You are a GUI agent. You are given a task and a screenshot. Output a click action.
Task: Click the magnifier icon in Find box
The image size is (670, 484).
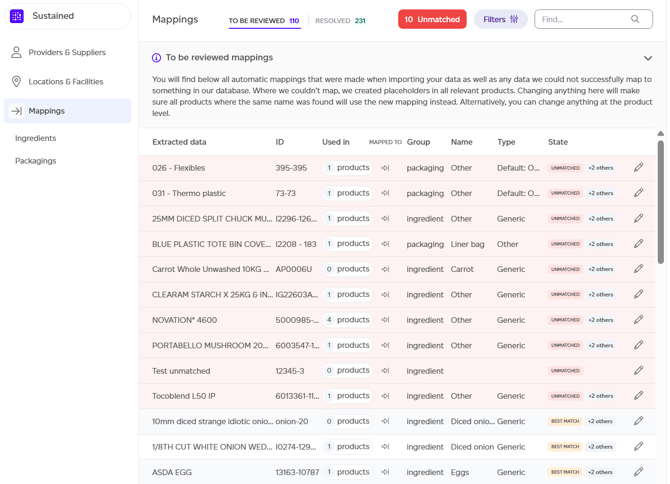[635, 19]
